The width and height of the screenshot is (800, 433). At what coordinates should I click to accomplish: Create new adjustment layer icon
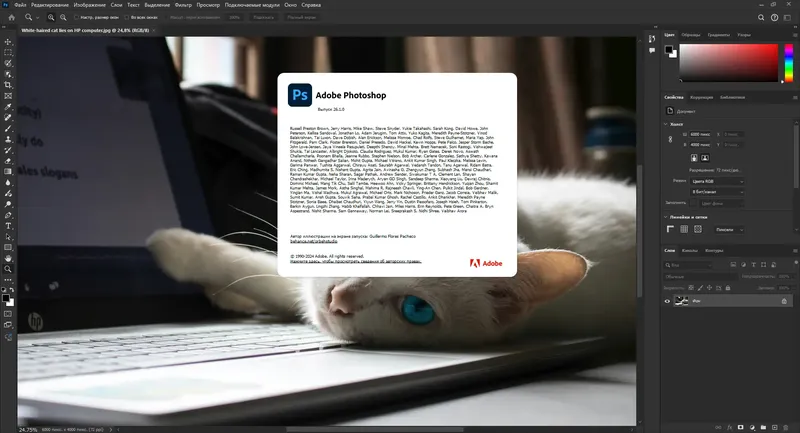coord(752,427)
